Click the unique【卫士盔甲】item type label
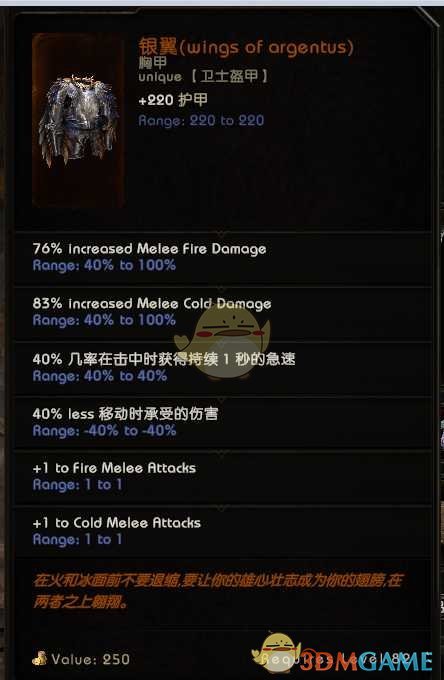444x680 pixels. tap(203, 77)
